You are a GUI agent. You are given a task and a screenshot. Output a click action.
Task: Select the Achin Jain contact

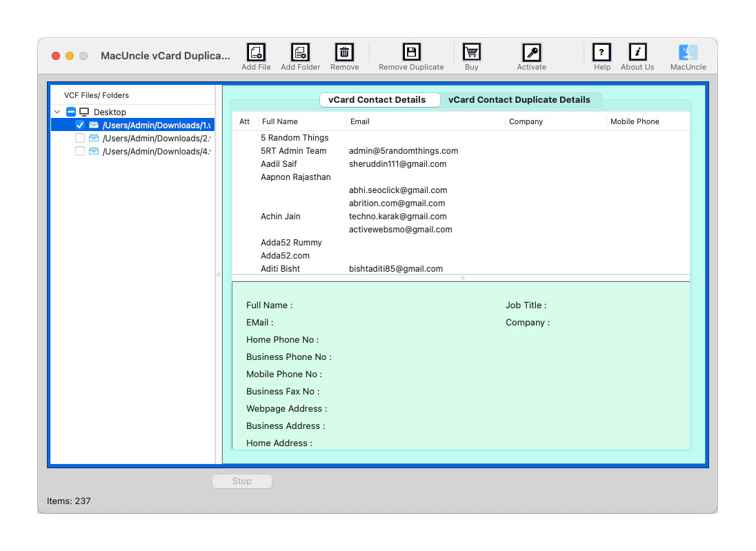281,217
